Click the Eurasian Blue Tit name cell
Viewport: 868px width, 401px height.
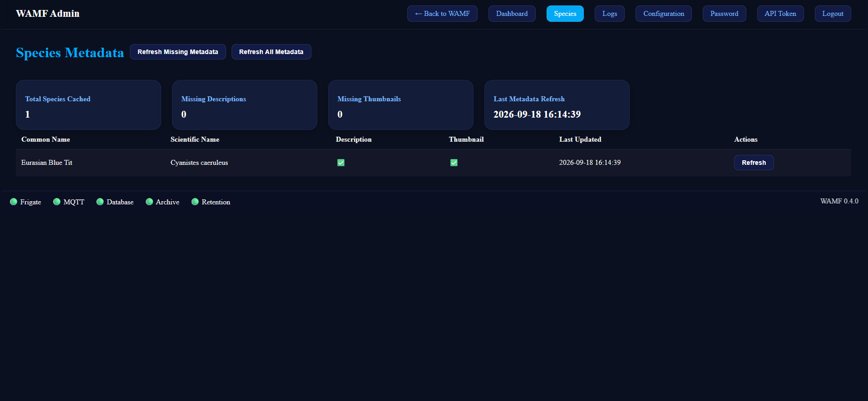(47, 163)
